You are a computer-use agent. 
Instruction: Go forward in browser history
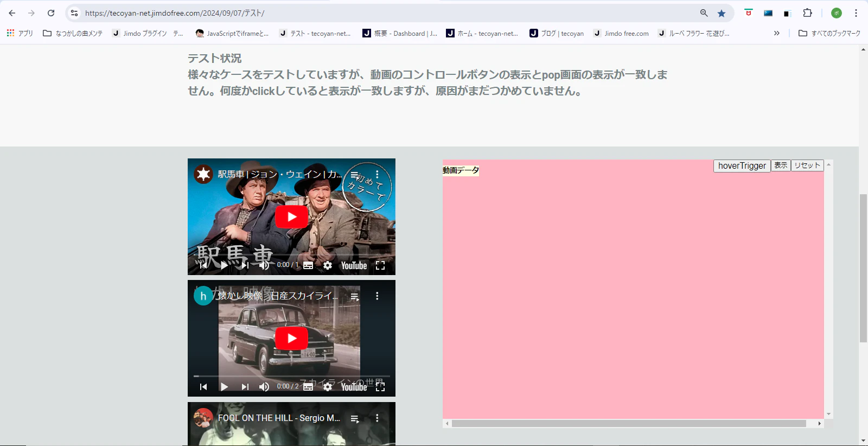(31, 13)
